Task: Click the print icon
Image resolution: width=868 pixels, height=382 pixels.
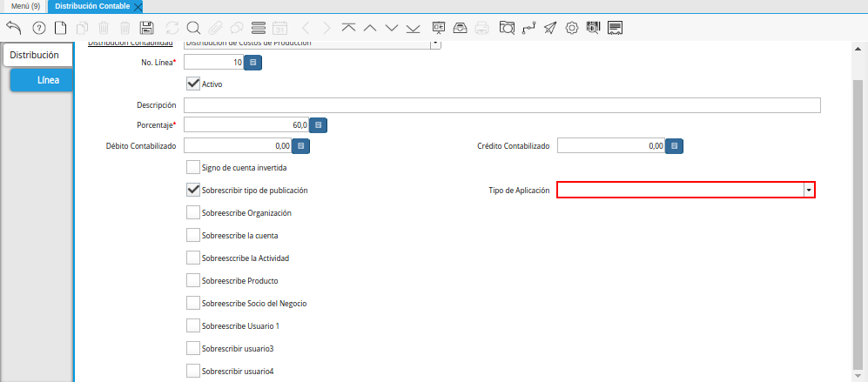Action: (482, 28)
